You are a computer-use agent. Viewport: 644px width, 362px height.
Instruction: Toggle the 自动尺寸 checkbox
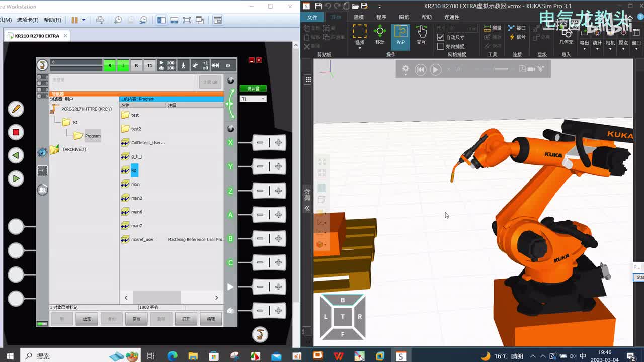pyautogui.click(x=441, y=37)
